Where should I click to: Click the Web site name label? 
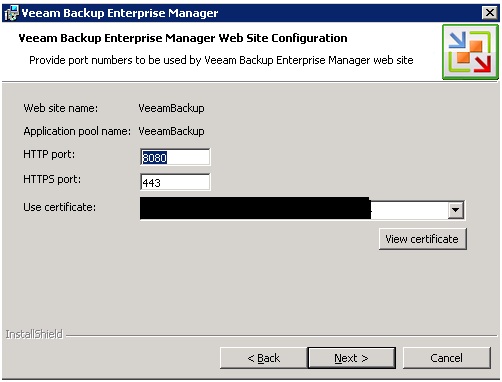pos(61,108)
